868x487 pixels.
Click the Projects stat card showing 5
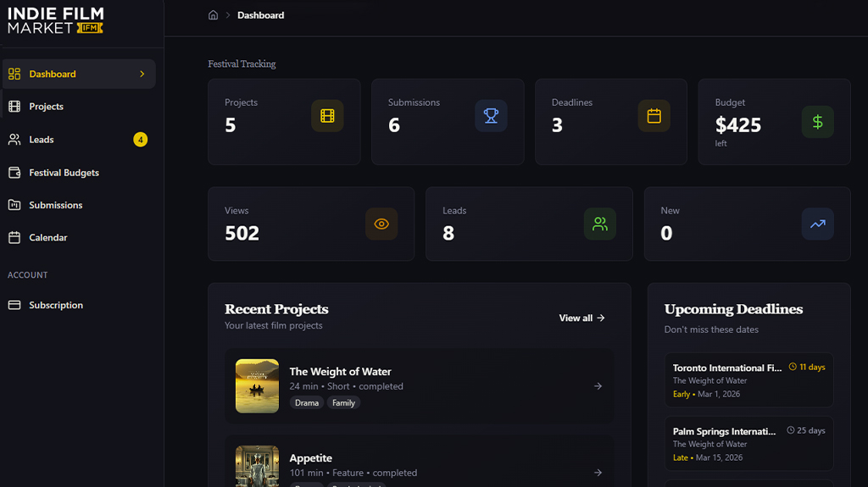pyautogui.click(x=284, y=122)
